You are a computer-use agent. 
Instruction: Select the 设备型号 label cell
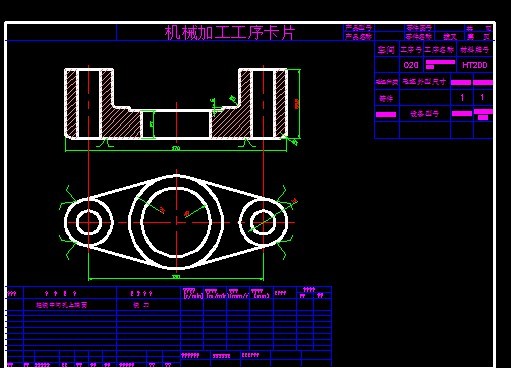click(x=425, y=114)
